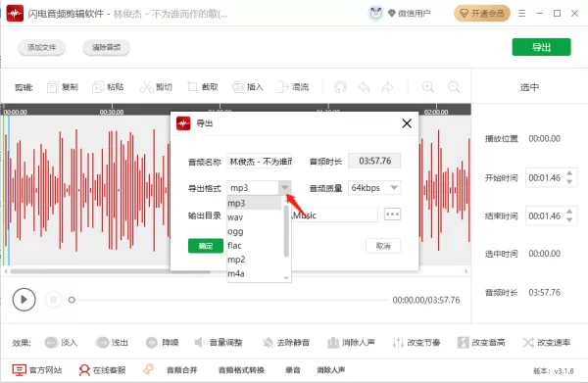Viewport: 588px width, 383px height.
Task: Click the reset loop arrow icon
Action: 340,87
